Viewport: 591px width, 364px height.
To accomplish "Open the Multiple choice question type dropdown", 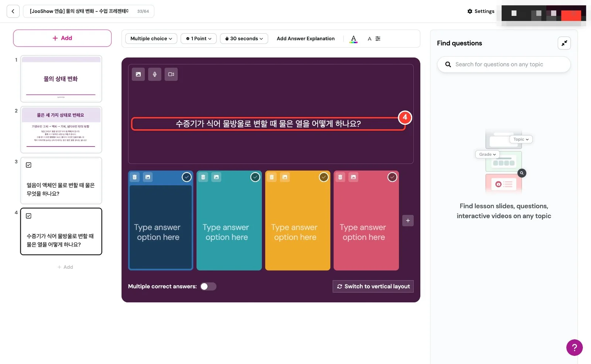I will click(x=151, y=38).
